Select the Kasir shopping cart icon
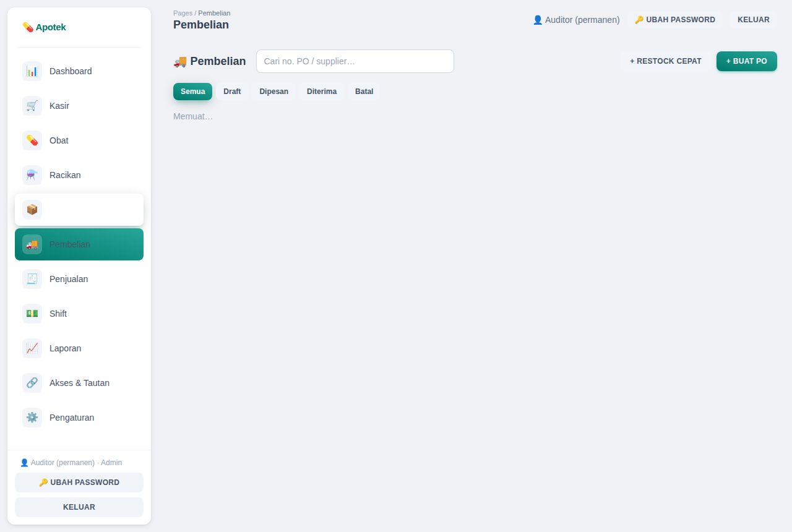Viewport: 792px width, 532px height. point(32,106)
